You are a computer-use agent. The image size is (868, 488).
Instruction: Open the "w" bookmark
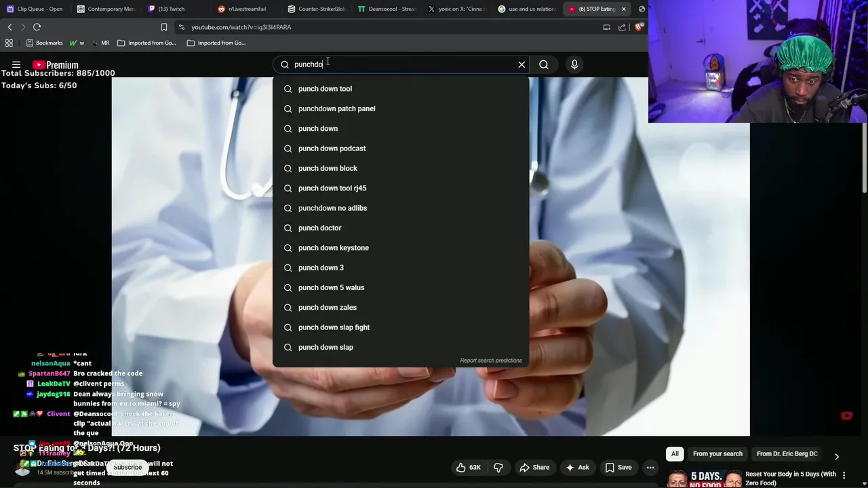tap(77, 43)
